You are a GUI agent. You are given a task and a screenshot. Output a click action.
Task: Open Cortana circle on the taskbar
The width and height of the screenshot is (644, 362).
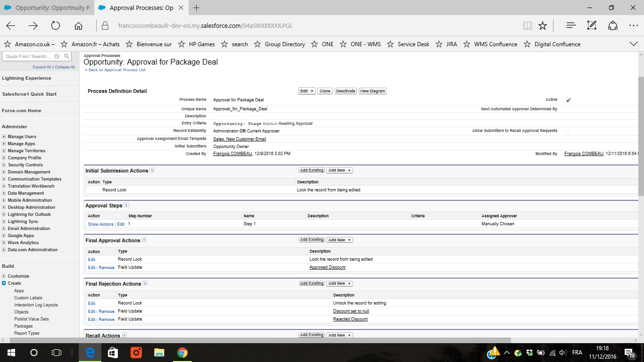pos(34,353)
